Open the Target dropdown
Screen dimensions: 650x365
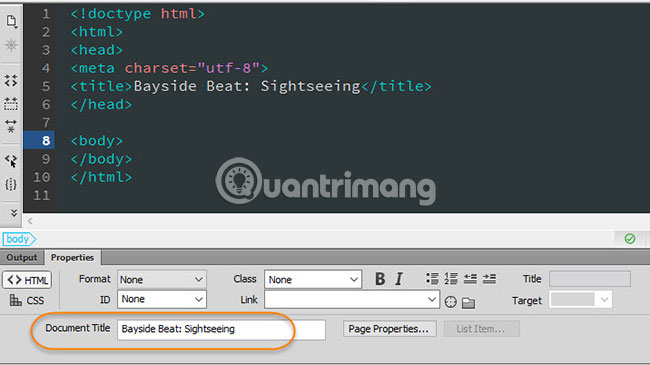(x=580, y=299)
